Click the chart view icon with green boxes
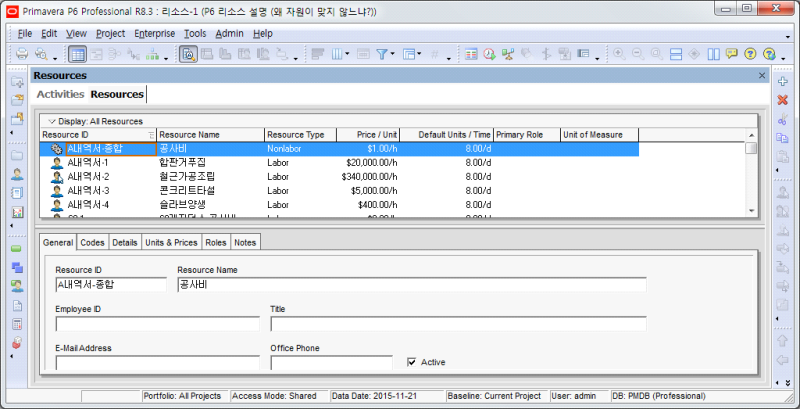This screenshot has width=800, height=409. pos(153,54)
